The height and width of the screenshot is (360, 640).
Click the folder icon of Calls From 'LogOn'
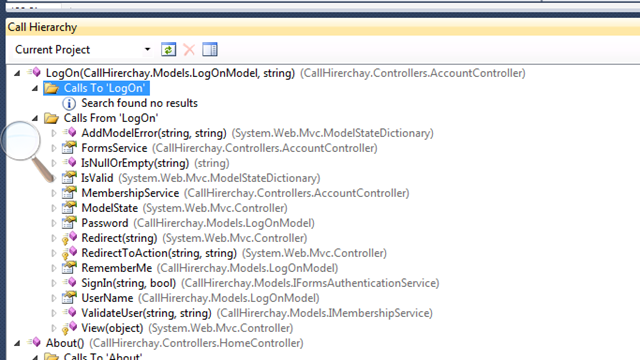[52, 118]
